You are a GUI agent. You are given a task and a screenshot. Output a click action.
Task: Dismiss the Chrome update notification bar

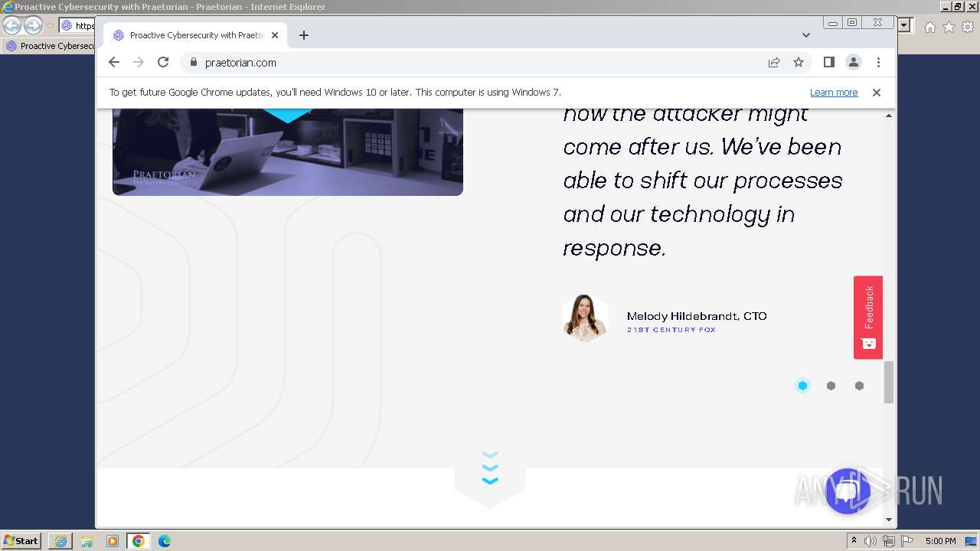[877, 93]
